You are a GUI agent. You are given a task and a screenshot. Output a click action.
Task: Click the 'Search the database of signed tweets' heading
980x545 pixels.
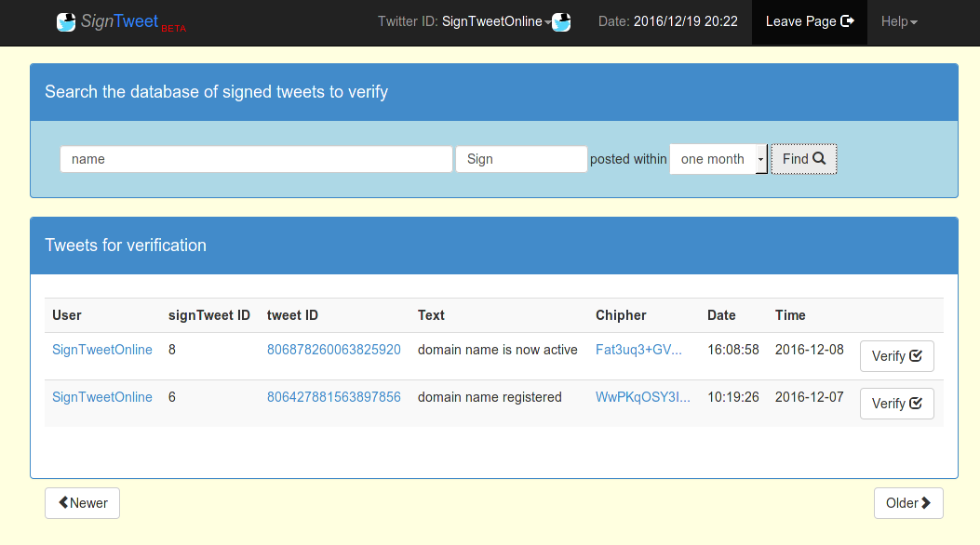(216, 92)
